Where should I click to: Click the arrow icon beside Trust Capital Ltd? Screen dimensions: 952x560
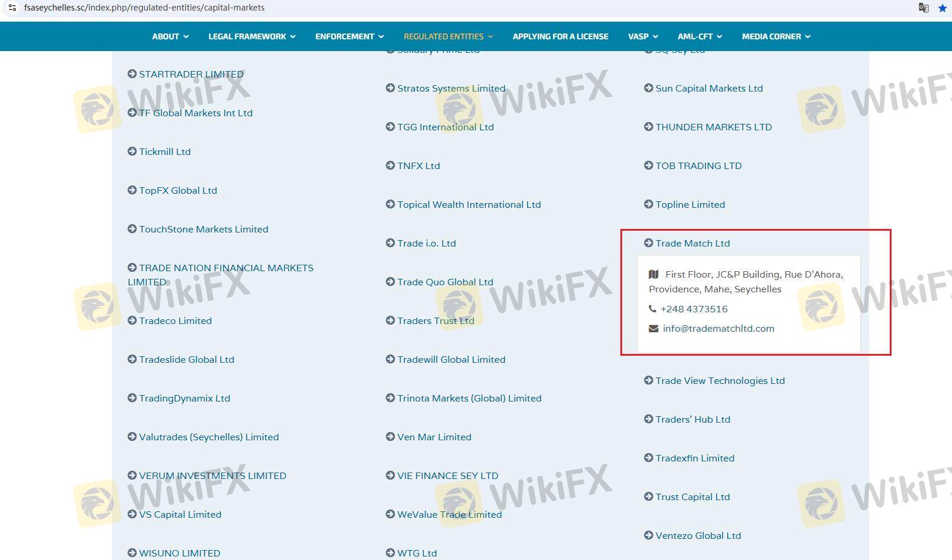[649, 497]
